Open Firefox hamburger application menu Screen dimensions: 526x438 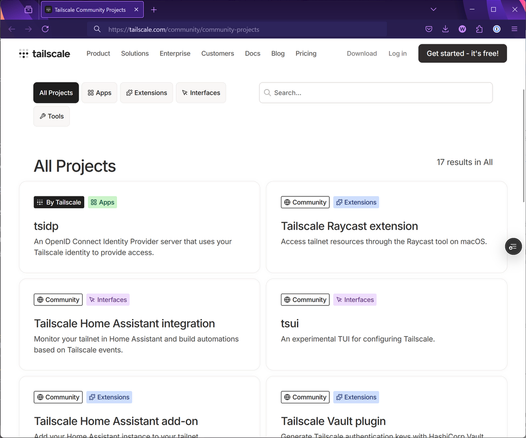tap(514, 29)
